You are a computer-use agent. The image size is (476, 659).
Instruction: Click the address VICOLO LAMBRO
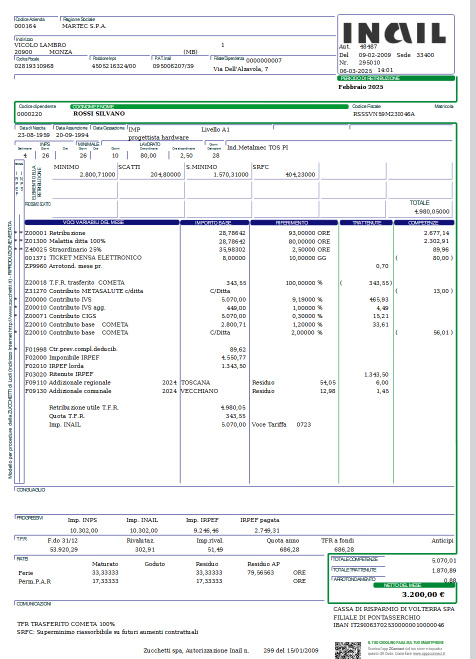pyautogui.click(x=40, y=45)
